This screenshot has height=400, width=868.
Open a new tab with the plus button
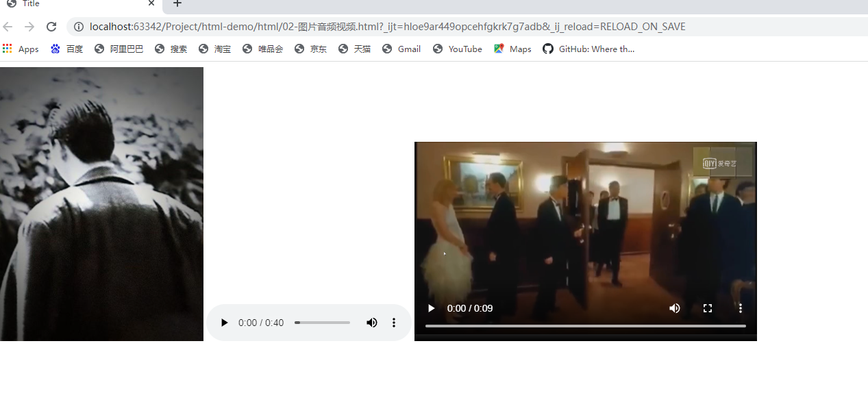coord(177,3)
